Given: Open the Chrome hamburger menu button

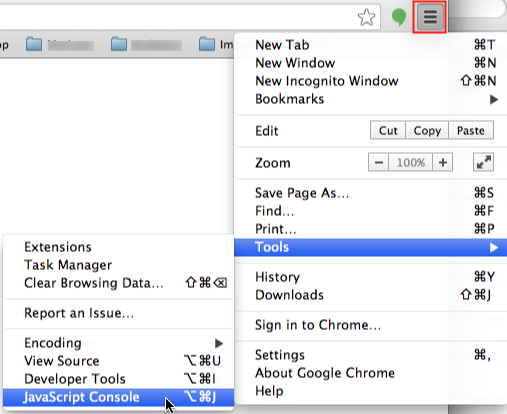Looking at the screenshot, I should pyautogui.click(x=430, y=17).
